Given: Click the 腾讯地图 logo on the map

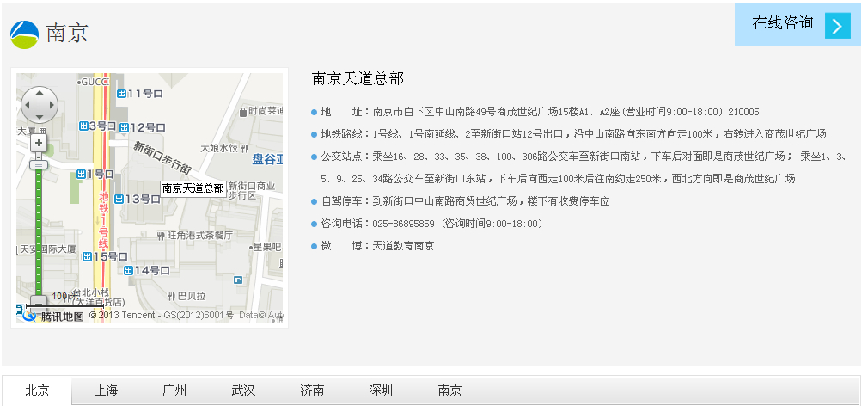Looking at the screenshot, I should 53,316.
